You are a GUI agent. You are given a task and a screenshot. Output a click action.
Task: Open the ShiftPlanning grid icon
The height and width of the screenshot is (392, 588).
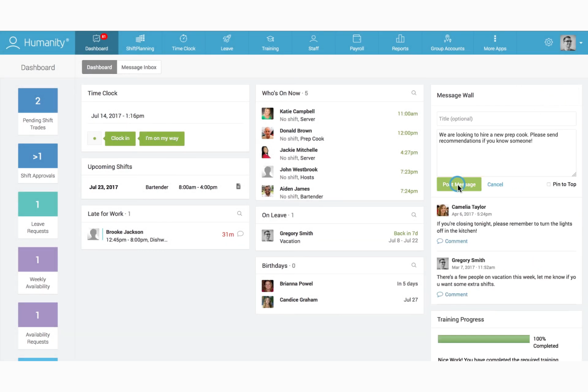tap(140, 39)
